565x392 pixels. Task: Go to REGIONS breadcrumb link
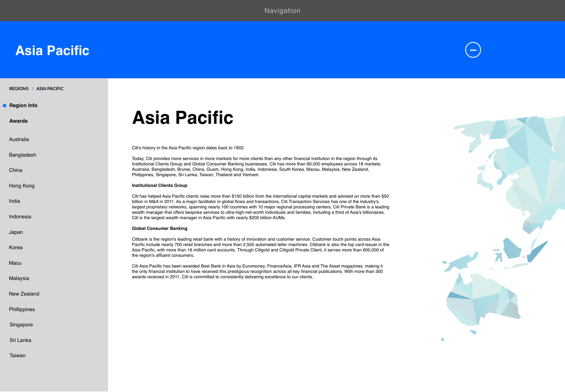click(19, 89)
